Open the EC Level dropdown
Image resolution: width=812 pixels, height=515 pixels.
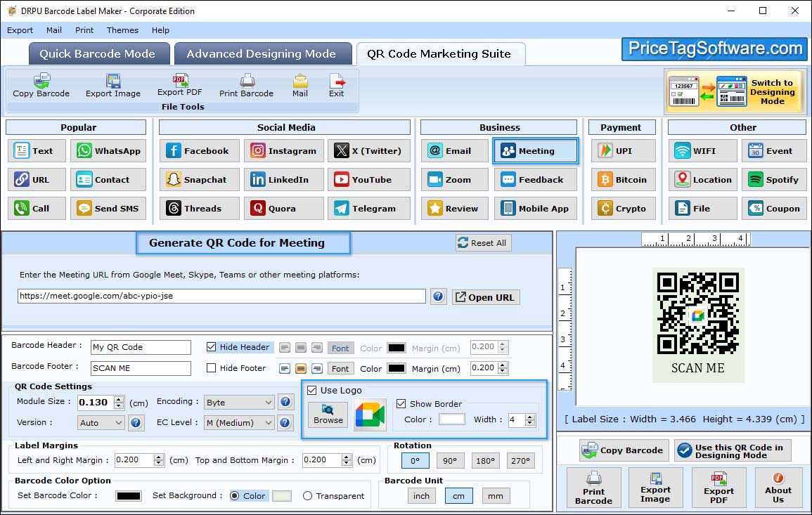[x=238, y=422]
